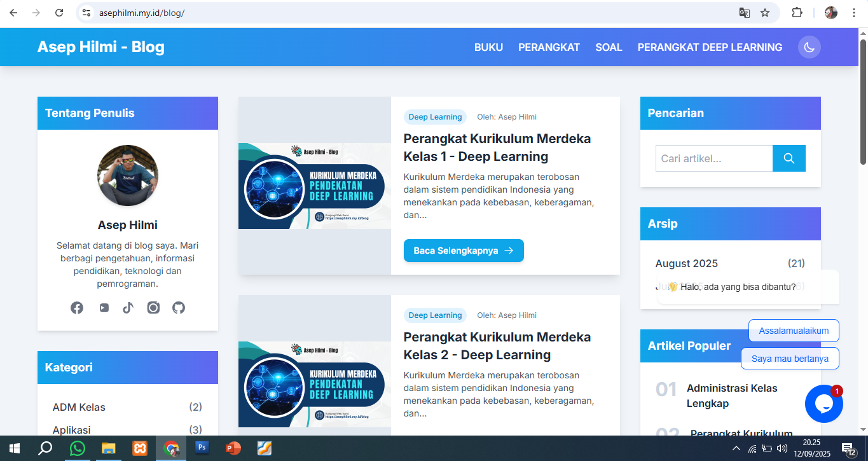Toggle dark mode with the moon button
This screenshot has width=868, height=461.
coord(809,47)
